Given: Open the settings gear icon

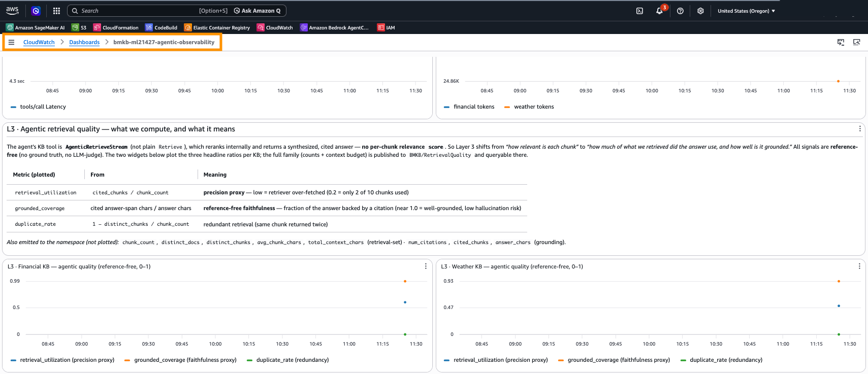Looking at the screenshot, I should [700, 11].
